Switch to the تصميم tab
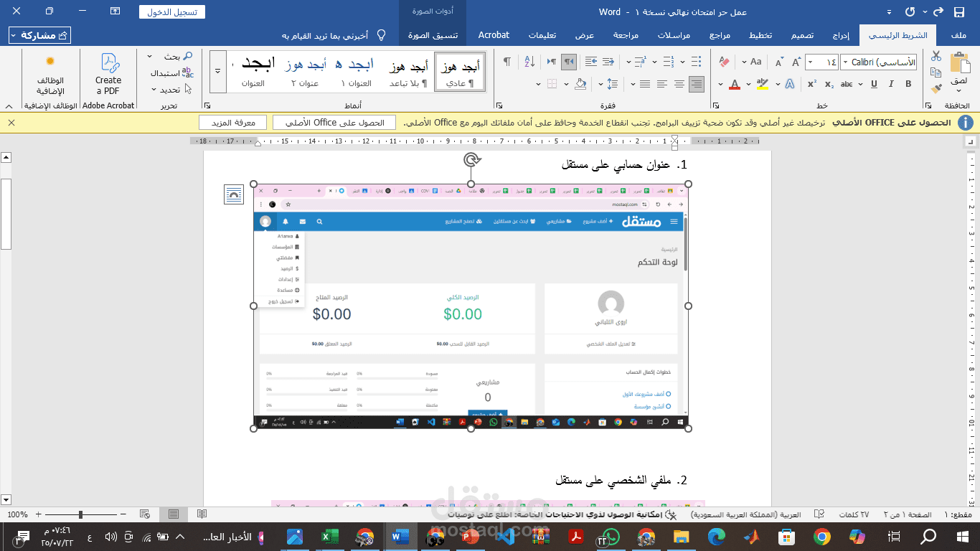Screen dimensions: 980x551 (x=803, y=35)
